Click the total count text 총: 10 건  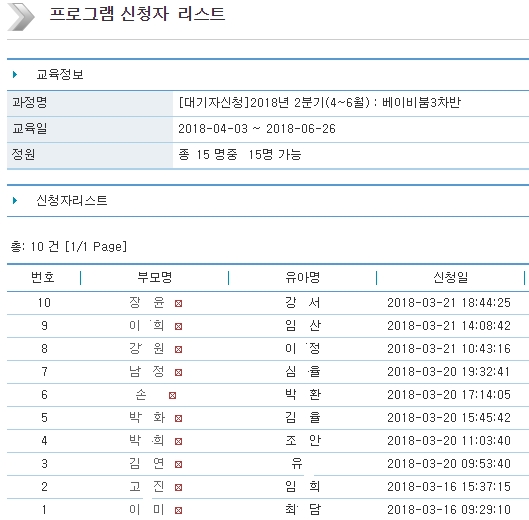pos(35,246)
